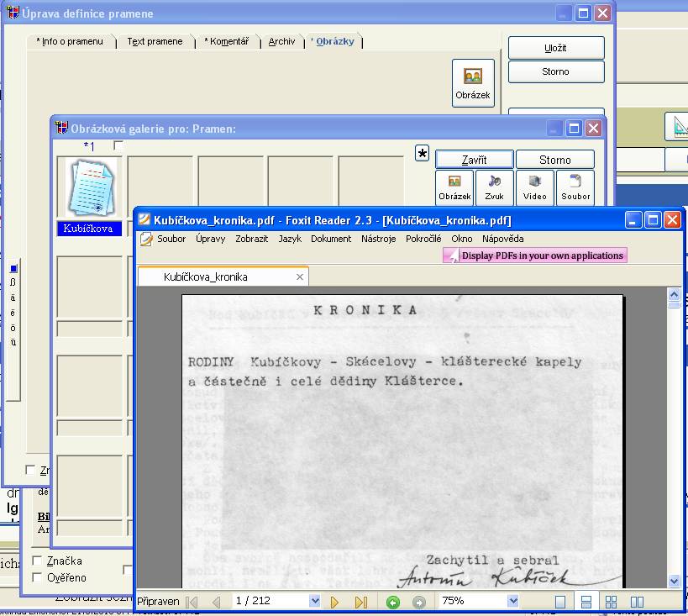This screenshot has height=616, width=688.
Task: Select the Kubíčkova document thumbnail
Action: point(90,188)
